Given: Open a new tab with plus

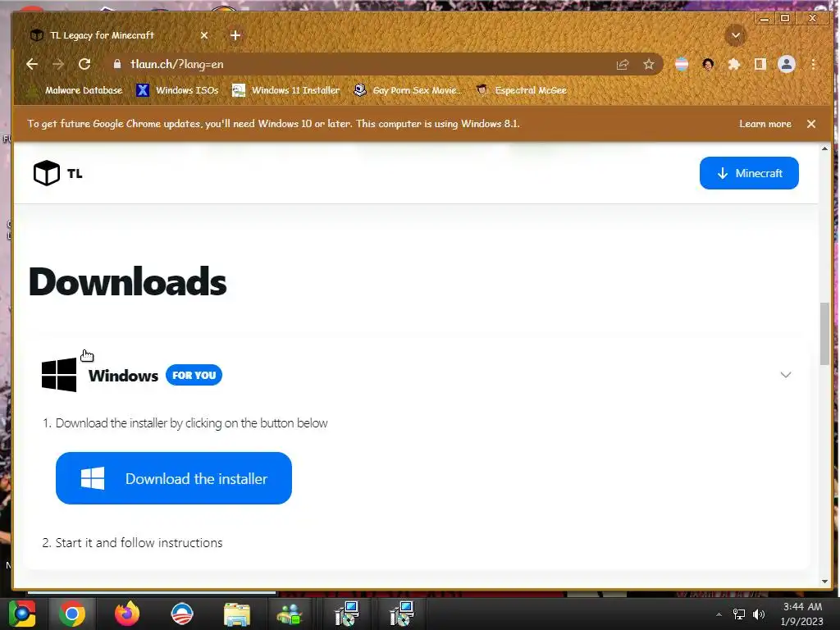Looking at the screenshot, I should [235, 35].
